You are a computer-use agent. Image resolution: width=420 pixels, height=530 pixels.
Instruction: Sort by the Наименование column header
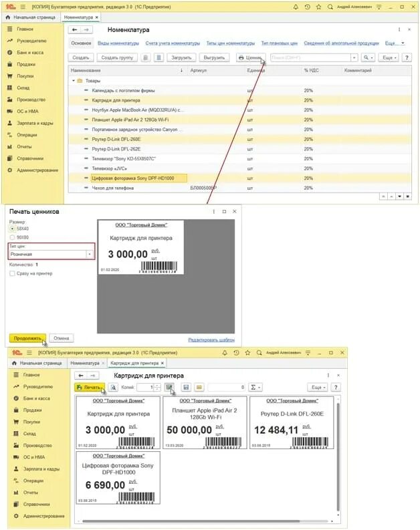pos(127,70)
